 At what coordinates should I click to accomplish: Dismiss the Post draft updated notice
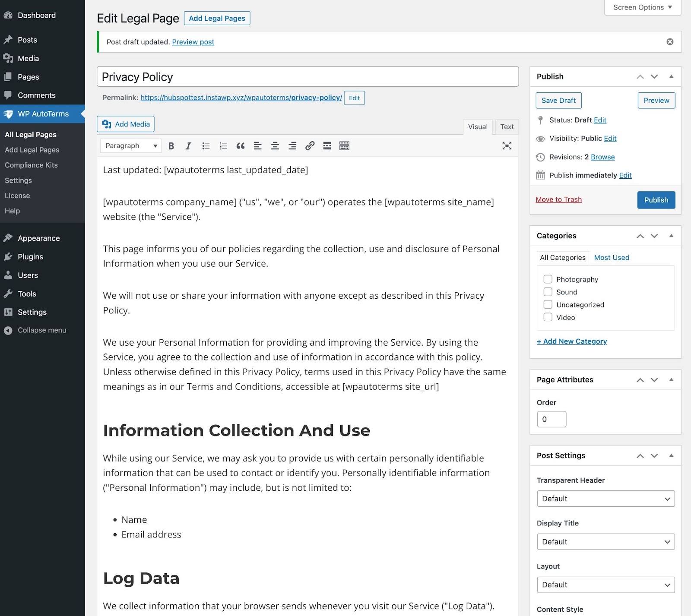[670, 42]
